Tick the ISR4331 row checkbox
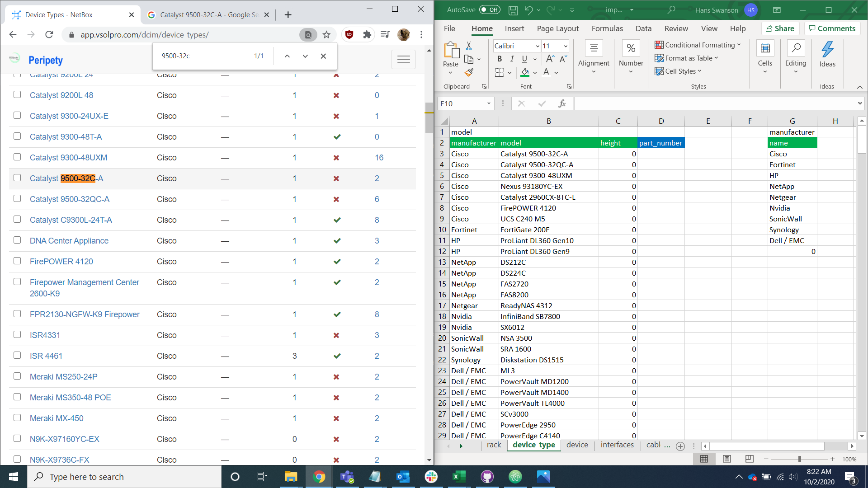Viewport: 868px width, 488px height. point(17,335)
